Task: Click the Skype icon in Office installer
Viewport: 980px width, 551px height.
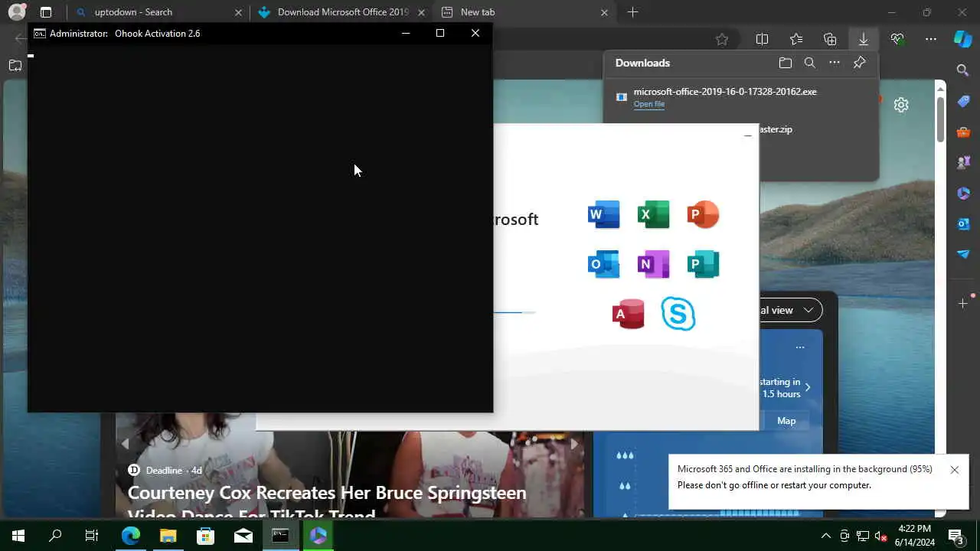Action: pos(678,314)
